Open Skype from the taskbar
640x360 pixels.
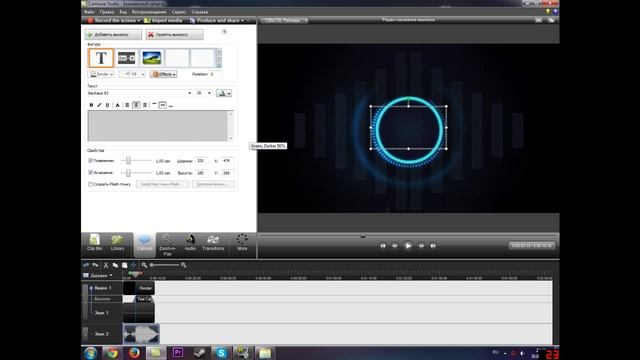[x=221, y=353]
